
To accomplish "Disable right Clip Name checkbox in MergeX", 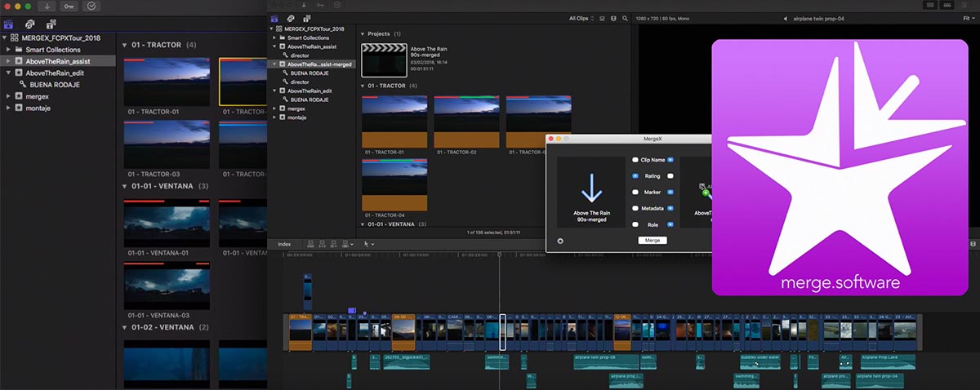I will click(670, 160).
